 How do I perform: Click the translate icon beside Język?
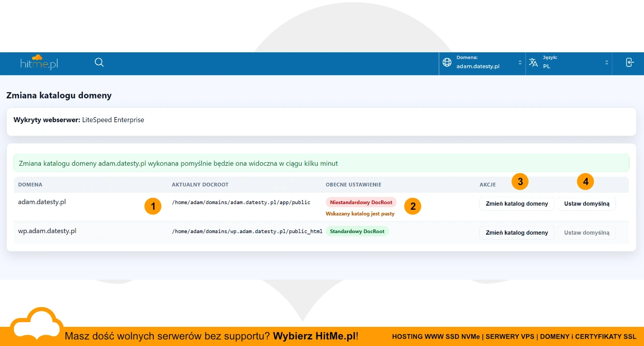(533, 63)
